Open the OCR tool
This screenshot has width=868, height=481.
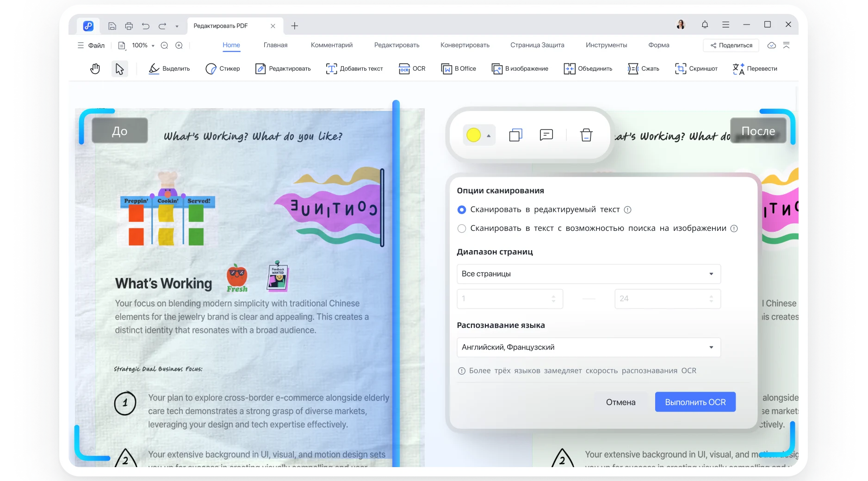[x=412, y=68]
